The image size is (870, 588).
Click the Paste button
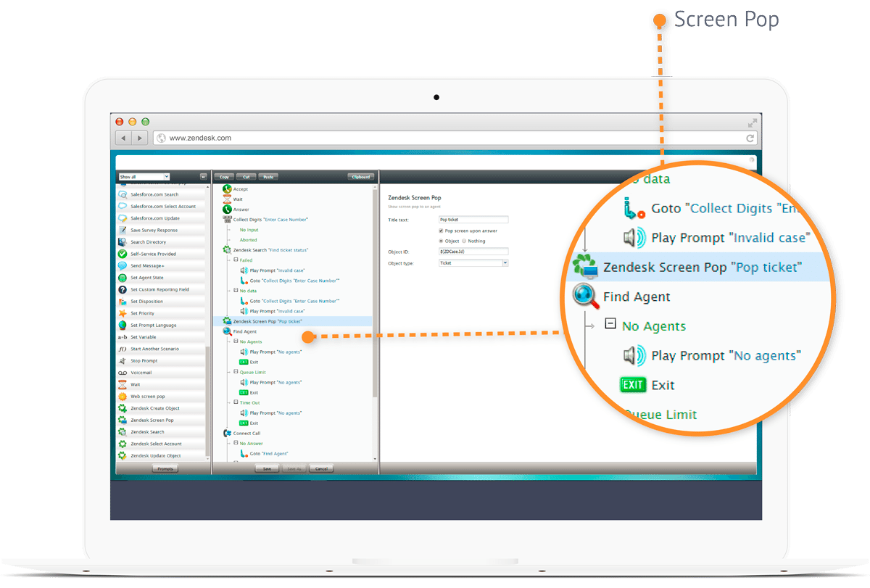[x=268, y=176]
